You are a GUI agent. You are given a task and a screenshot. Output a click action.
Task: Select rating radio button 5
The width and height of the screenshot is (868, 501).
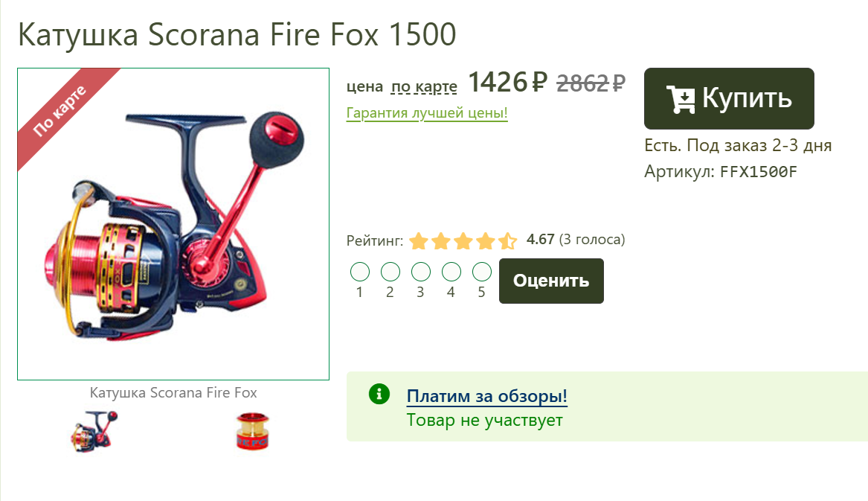pyautogui.click(x=482, y=272)
